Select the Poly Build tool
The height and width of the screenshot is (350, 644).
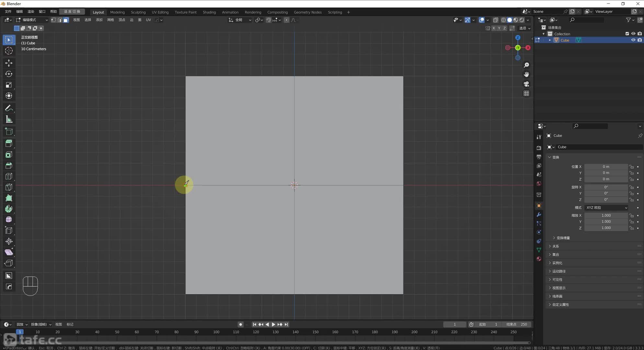9,198
